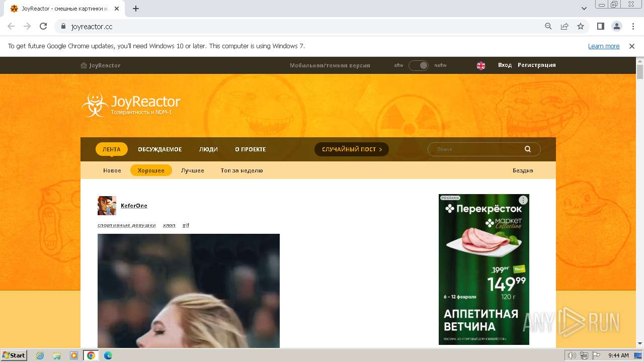The height and width of the screenshot is (362, 644).
Task: Select the Хорошее tab
Action: tap(151, 170)
